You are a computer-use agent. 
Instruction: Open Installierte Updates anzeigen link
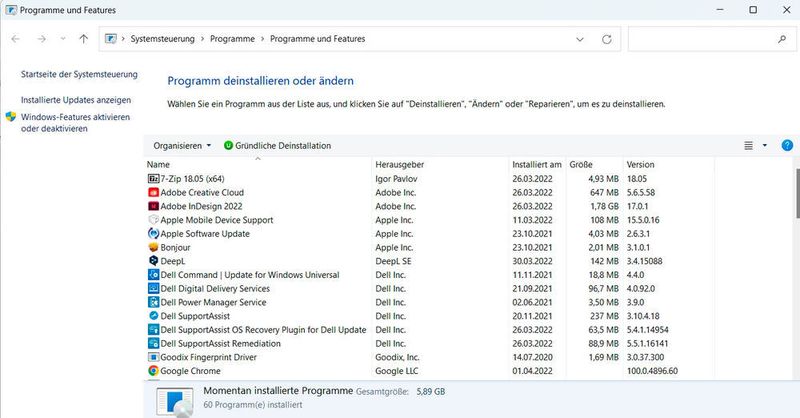pos(76,100)
